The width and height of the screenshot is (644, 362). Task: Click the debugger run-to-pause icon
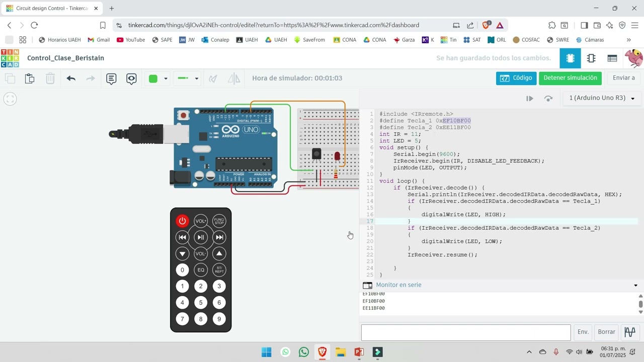click(x=530, y=99)
